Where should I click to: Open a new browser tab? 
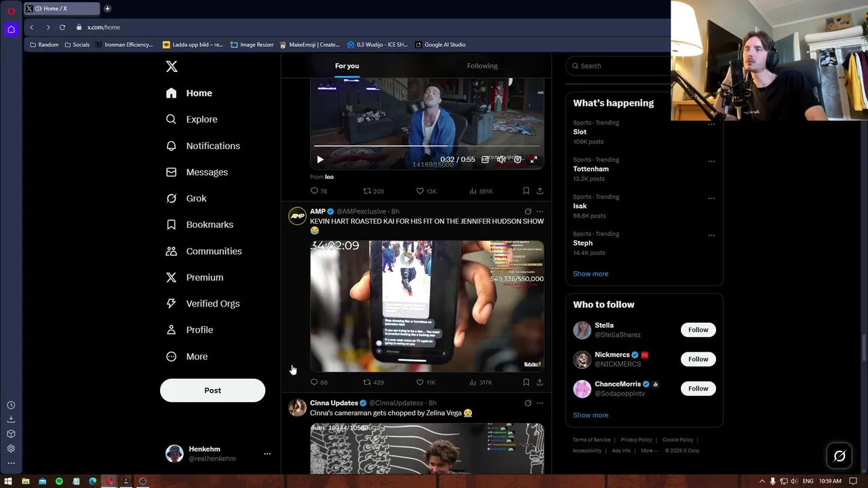(x=107, y=9)
